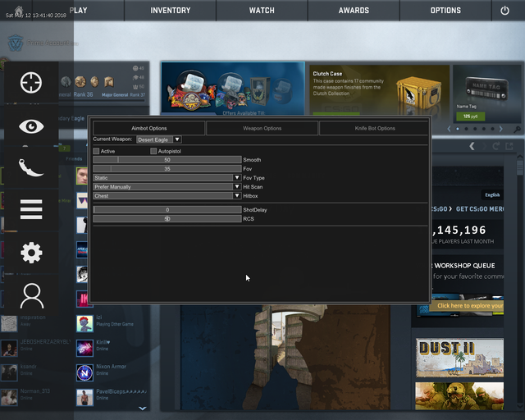Click the sticker capsule offer banner
Screen dimensions: 525x420
click(x=233, y=89)
